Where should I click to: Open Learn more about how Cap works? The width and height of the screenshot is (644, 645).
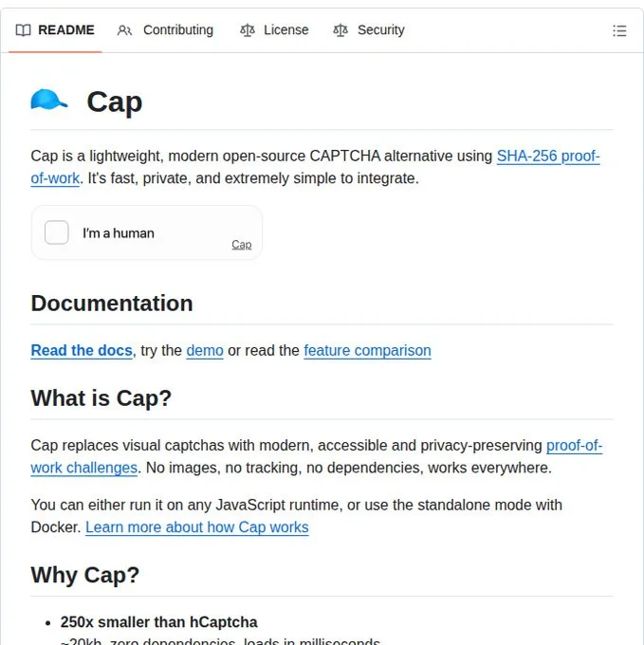pyautogui.click(x=197, y=527)
